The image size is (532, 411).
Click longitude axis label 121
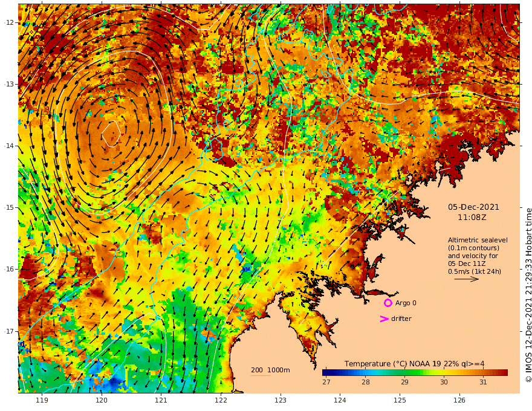161,400
